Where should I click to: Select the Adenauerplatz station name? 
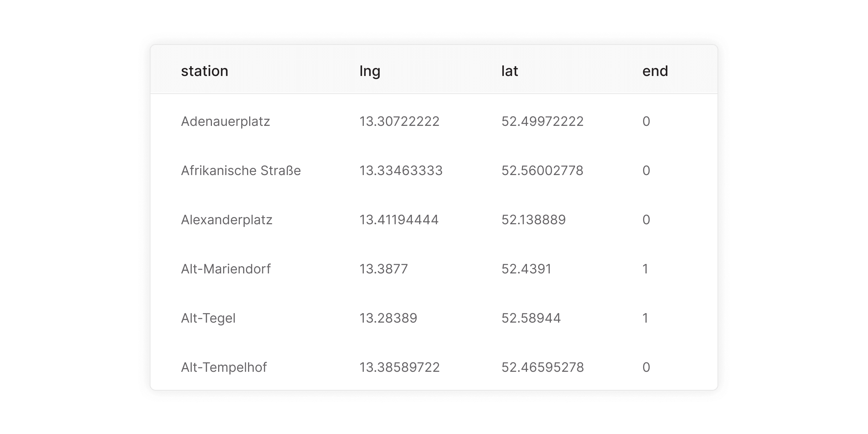tap(225, 122)
